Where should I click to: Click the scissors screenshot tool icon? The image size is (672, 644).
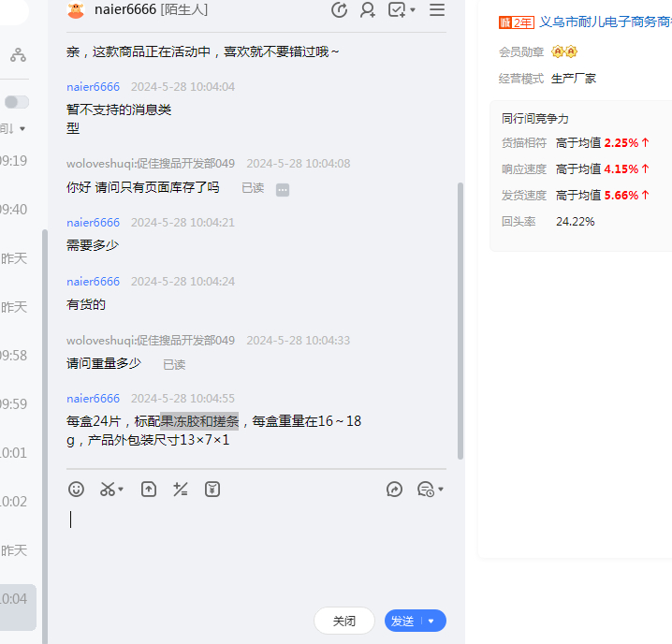(x=108, y=489)
